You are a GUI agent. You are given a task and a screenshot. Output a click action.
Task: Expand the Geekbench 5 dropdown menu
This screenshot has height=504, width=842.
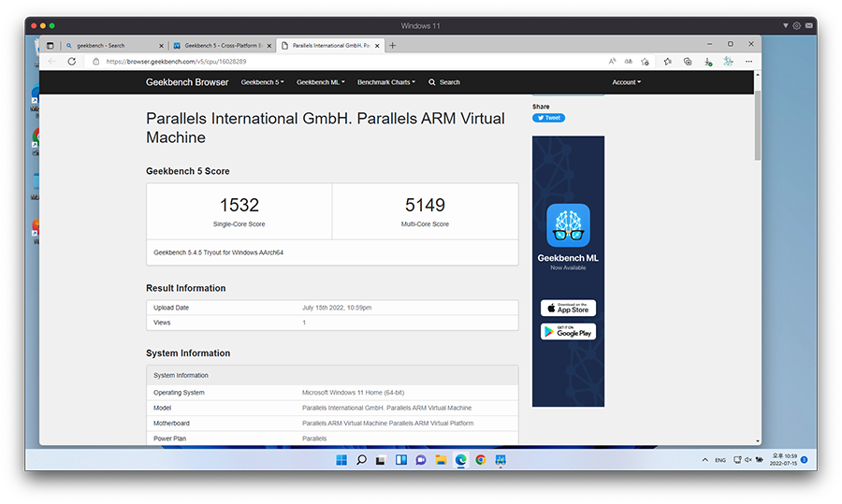coord(262,82)
